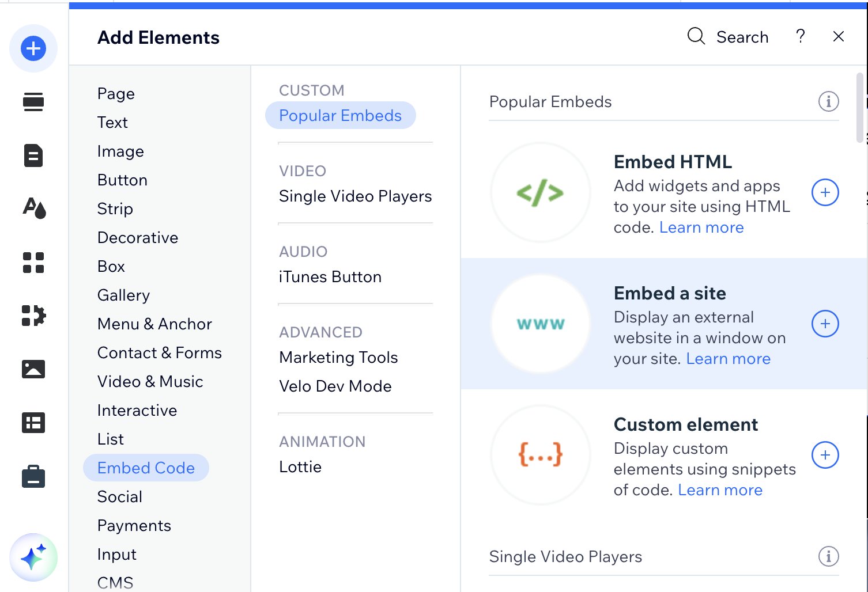Select the Page category
868x592 pixels.
pyautogui.click(x=116, y=94)
